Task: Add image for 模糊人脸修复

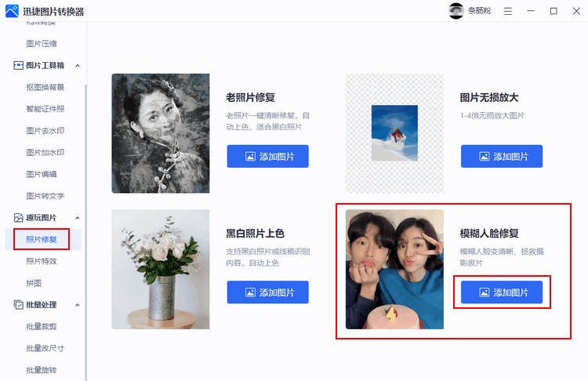Action: (x=502, y=292)
